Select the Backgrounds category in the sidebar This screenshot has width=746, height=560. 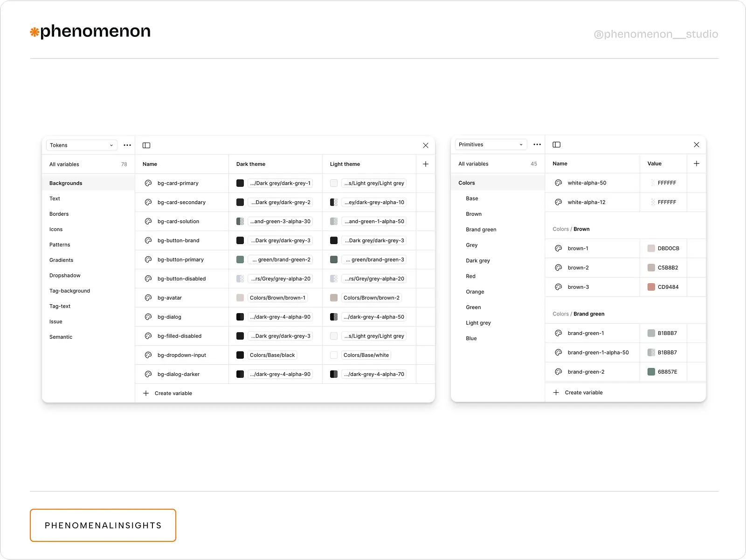[66, 183]
